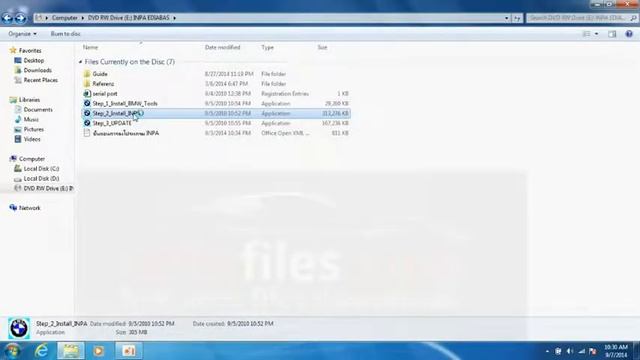The height and width of the screenshot is (360, 640).
Task: Select Step_1_Install_BMW_Tools application
Action: coord(124,103)
